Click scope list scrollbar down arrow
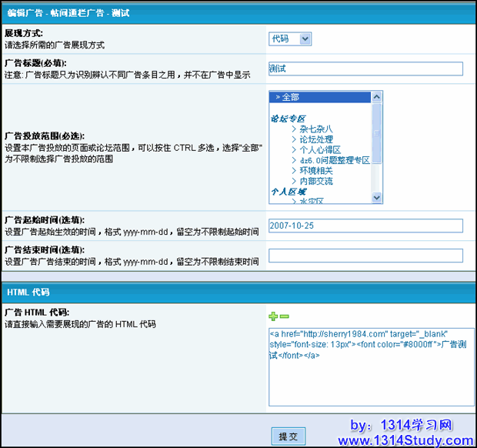The width and height of the screenshot is (477, 448). coord(377,198)
